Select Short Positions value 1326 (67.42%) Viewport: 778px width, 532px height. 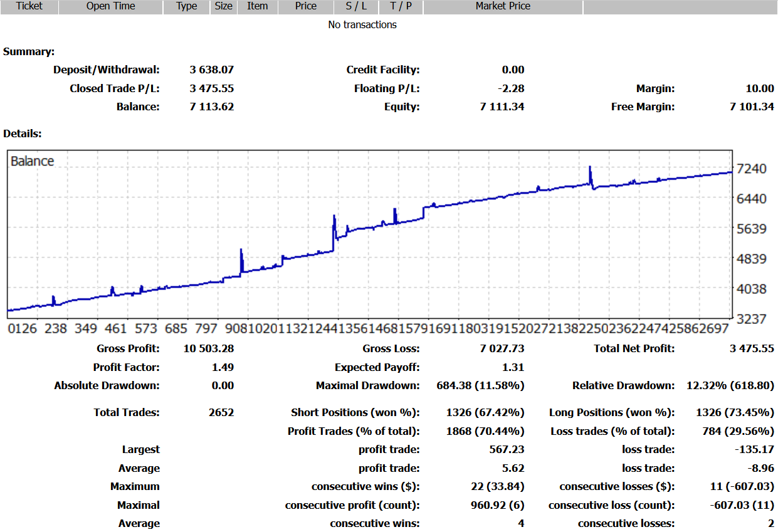tap(485, 412)
